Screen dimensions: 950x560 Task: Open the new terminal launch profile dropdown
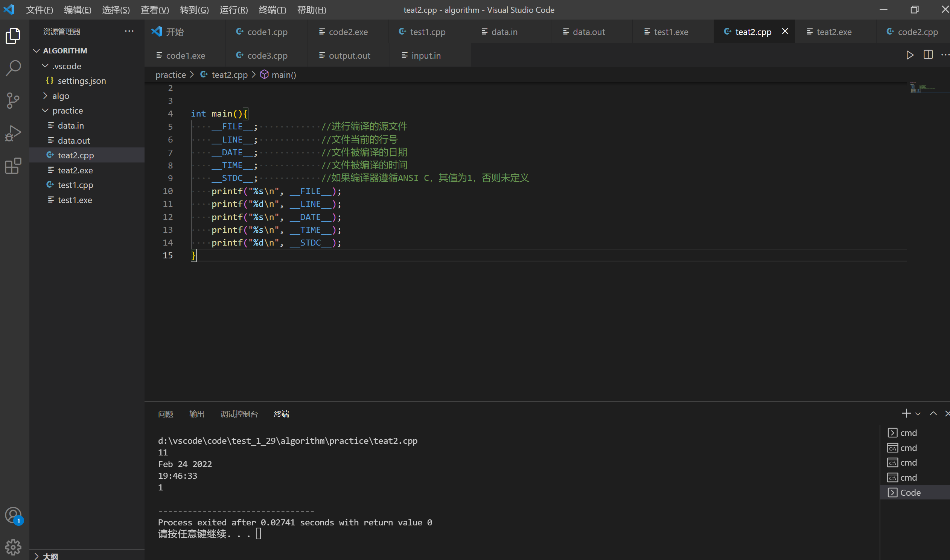point(918,414)
